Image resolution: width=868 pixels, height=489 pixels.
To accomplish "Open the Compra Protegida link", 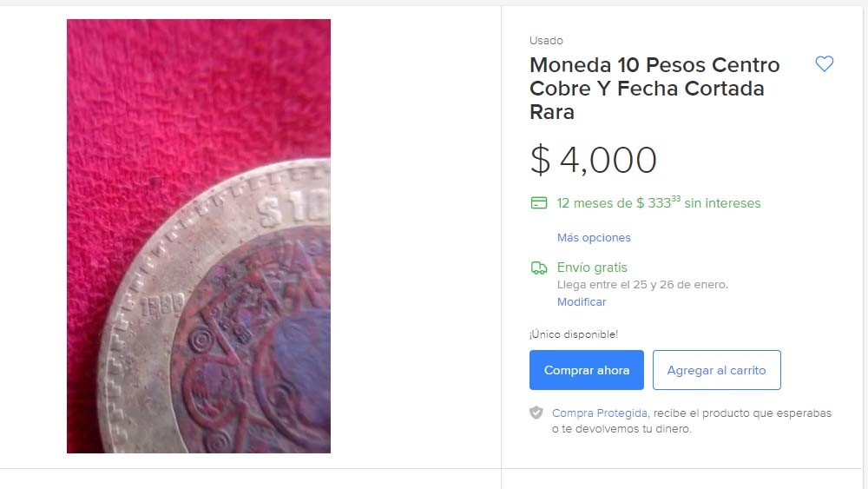I will click(x=600, y=413).
